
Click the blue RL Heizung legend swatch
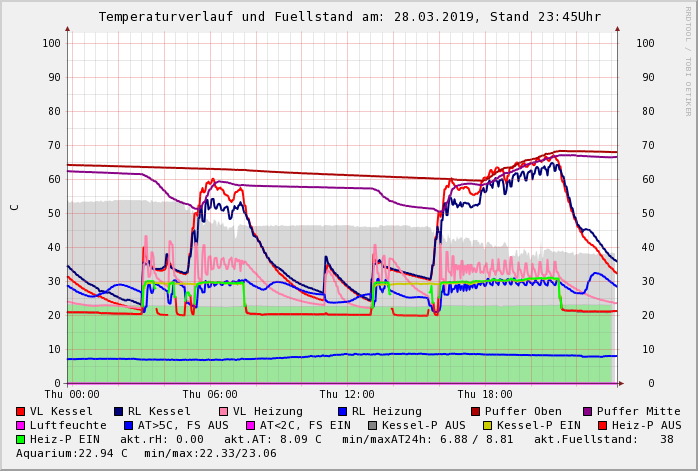(342, 411)
